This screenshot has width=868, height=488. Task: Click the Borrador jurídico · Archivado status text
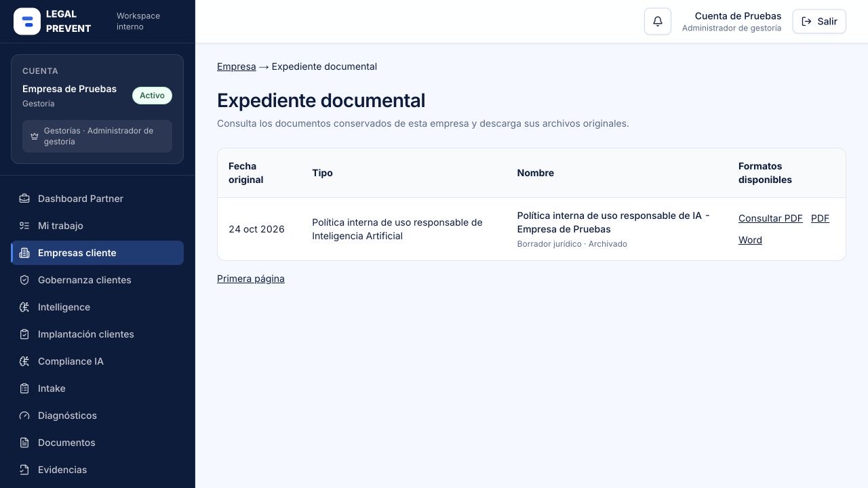click(x=572, y=244)
